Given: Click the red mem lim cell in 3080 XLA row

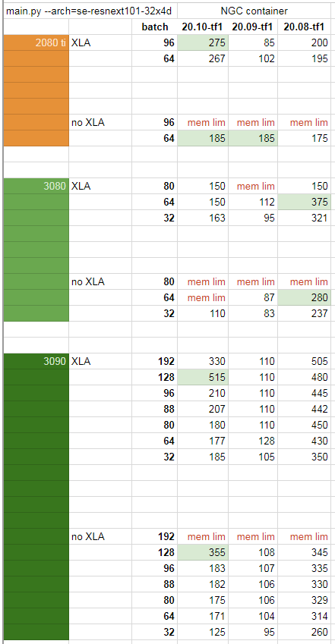Looking at the screenshot, I should point(253,186).
